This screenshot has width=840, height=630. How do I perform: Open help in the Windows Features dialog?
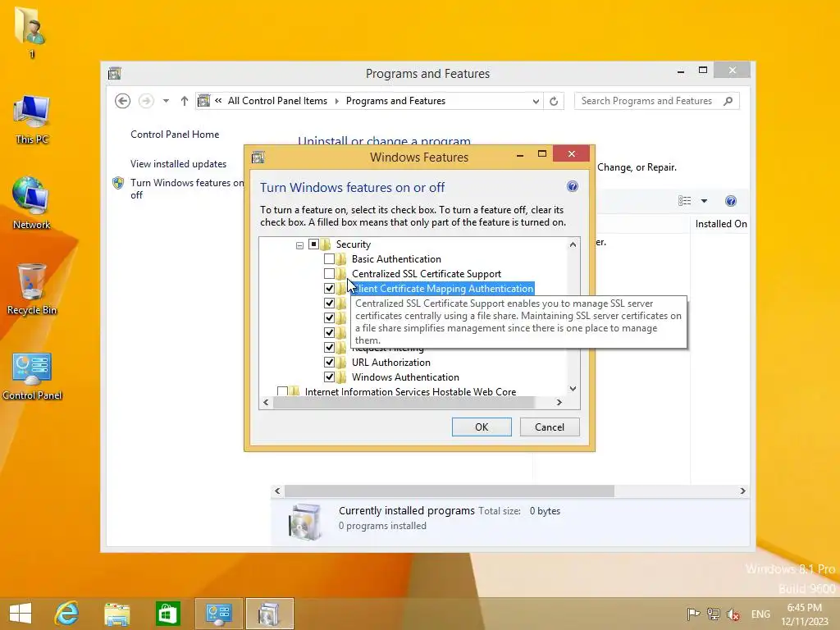pos(572,186)
